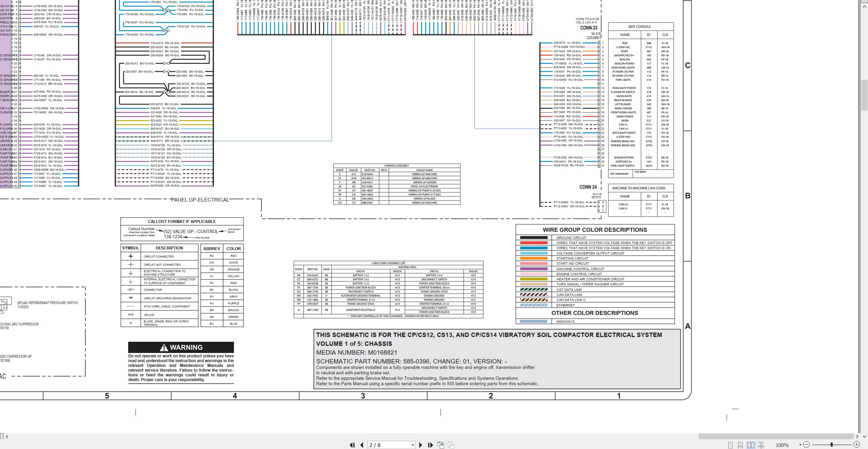Click the 2 / 8 page number field
Viewport: 868px width, 449px height.
[389, 445]
